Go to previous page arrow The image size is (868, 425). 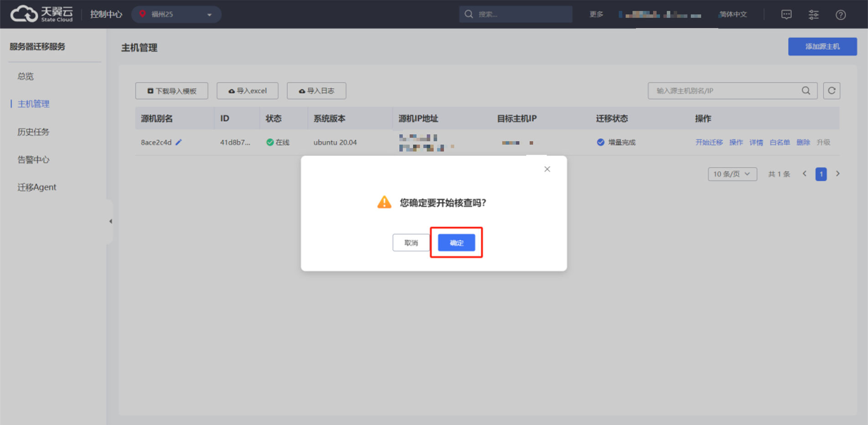point(805,174)
